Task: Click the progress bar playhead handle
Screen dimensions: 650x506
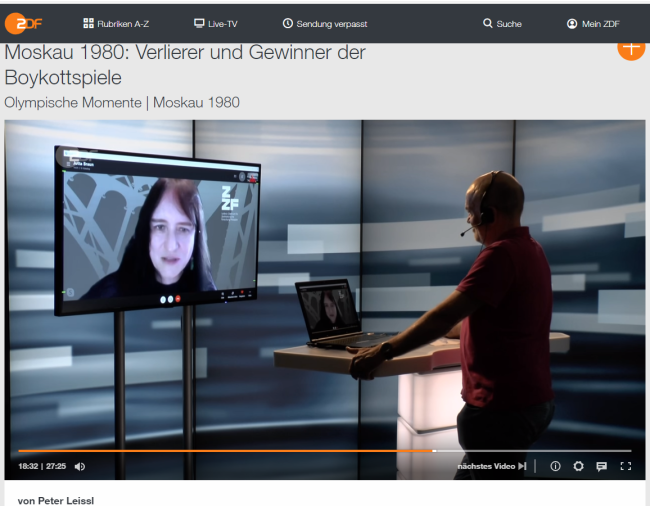Action: pos(434,450)
